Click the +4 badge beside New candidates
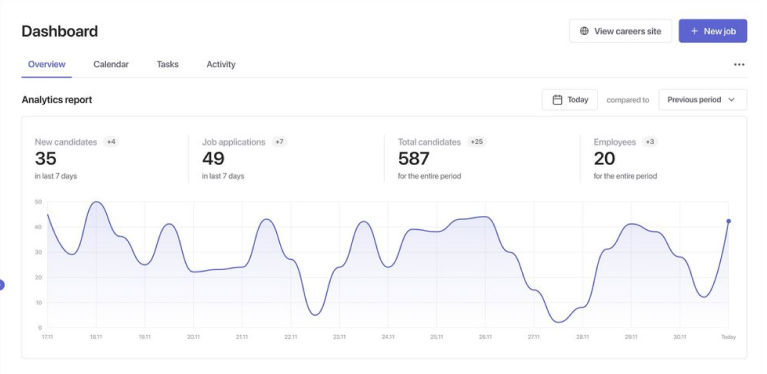This screenshot has width=767, height=374. (112, 142)
